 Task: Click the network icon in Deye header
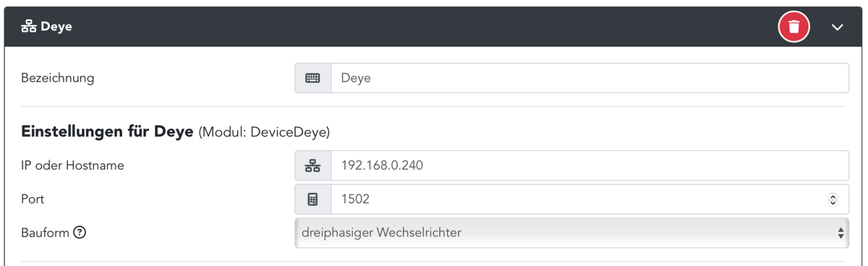click(28, 27)
